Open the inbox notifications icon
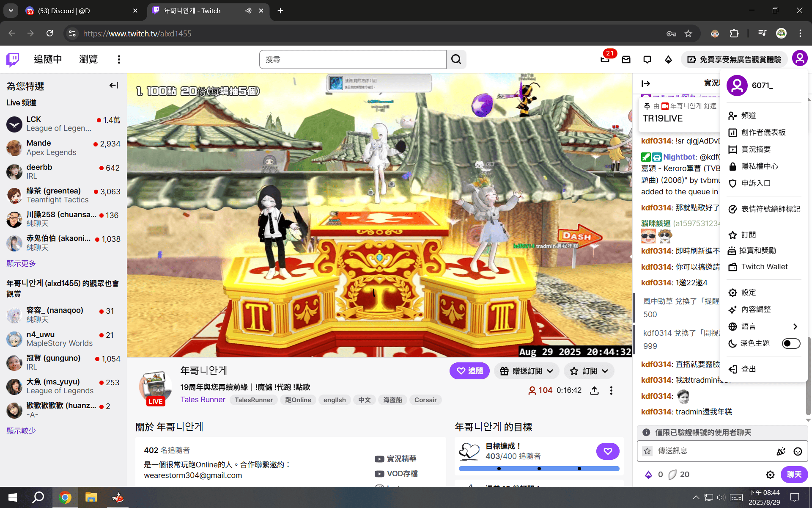The width and height of the screenshot is (812, 508). point(626,60)
